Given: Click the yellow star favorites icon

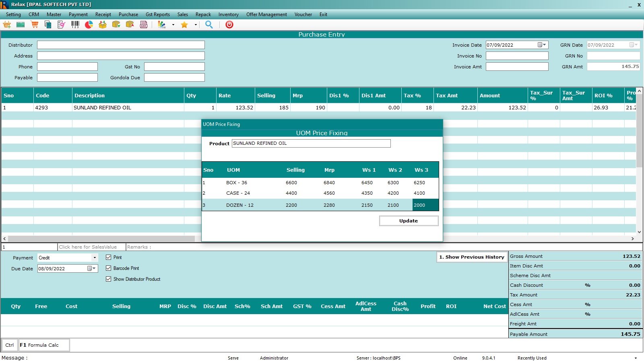Looking at the screenshot, I should click(184, 25).
